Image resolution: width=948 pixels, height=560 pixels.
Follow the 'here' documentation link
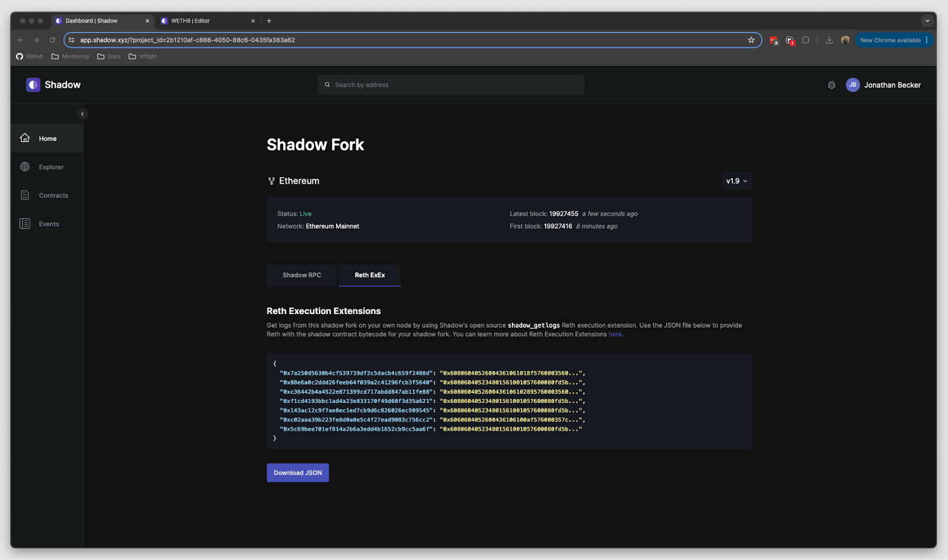point(615,334)
